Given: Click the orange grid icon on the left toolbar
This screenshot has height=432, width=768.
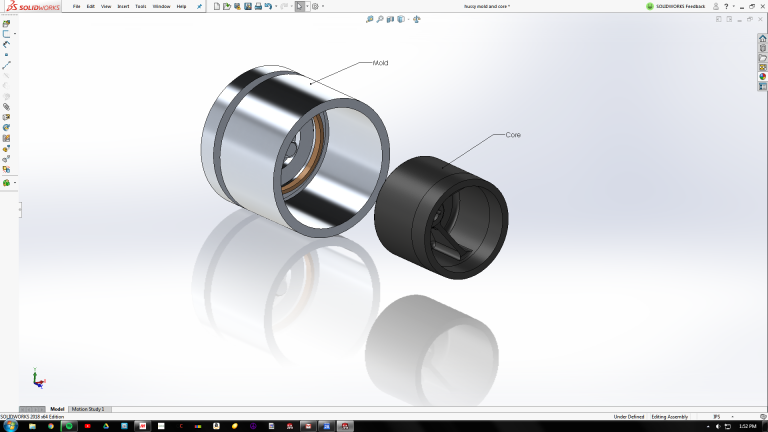Looking at the screenshot, I should (6, 139).
